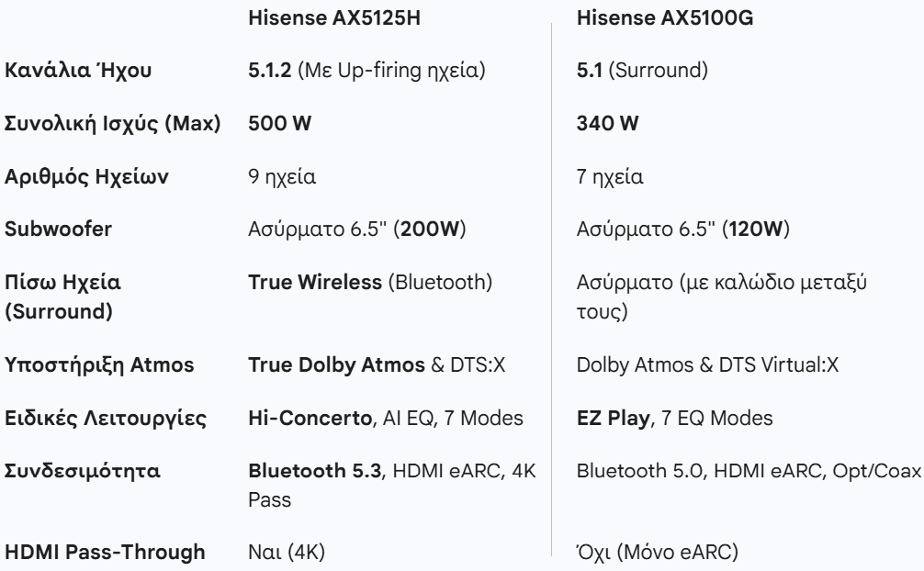Click the EZ Play, 7 EQ Modes cell
This screenshot has height=571, width=924.
(x=674, y=418)
